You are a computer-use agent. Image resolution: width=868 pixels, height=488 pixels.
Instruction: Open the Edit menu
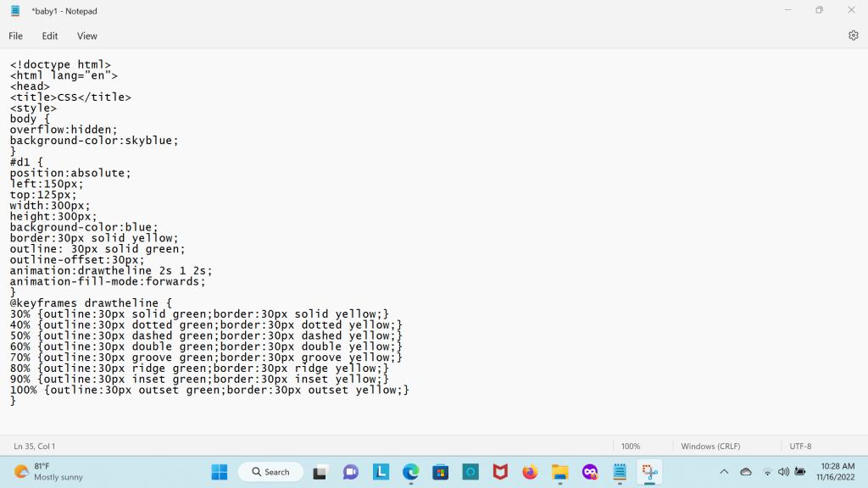click(x=50, y=36)
